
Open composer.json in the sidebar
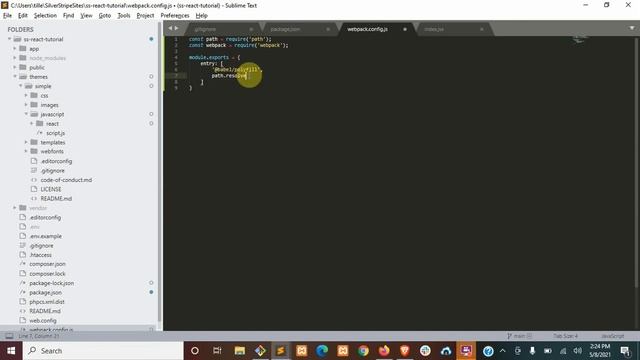[x=47, y=264]
